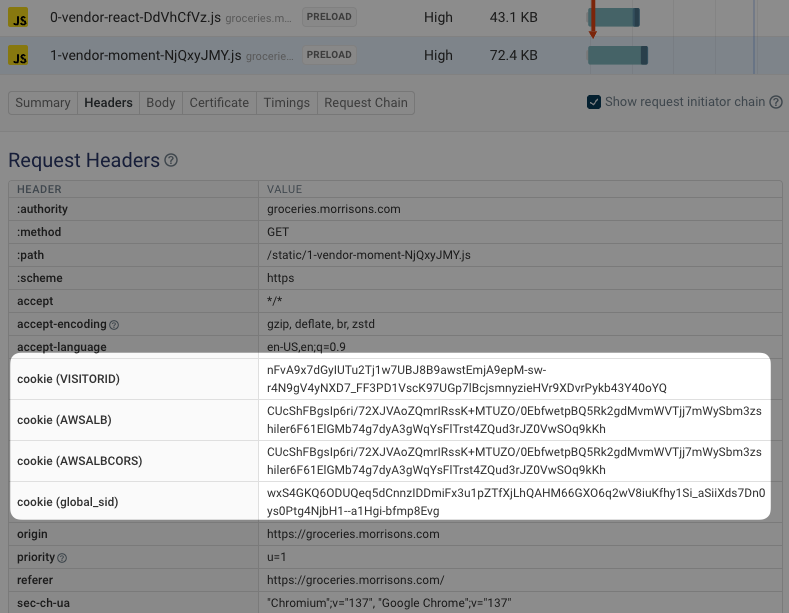
Task: Click referer value https://groceries.morrisons.com/
Action: [355, 580]
